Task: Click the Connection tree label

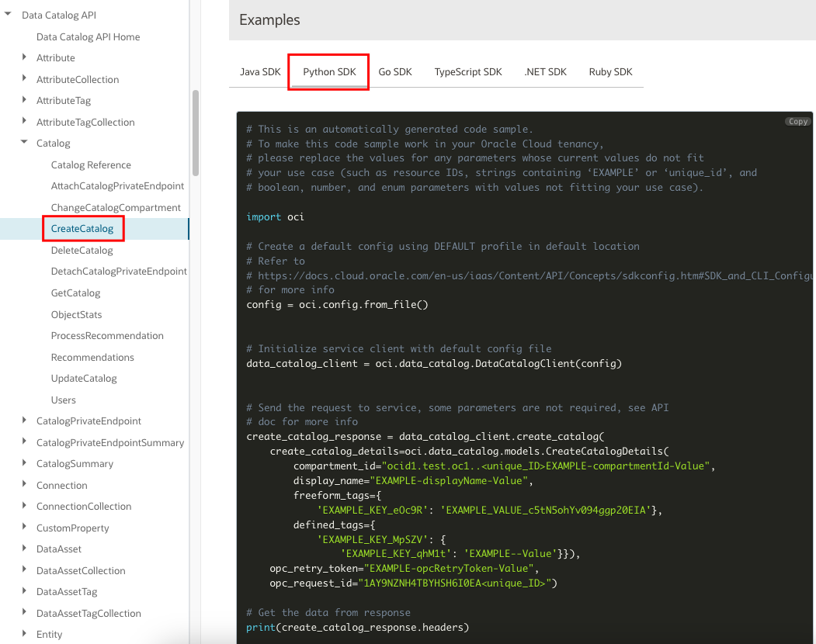Action: (62, 486)
